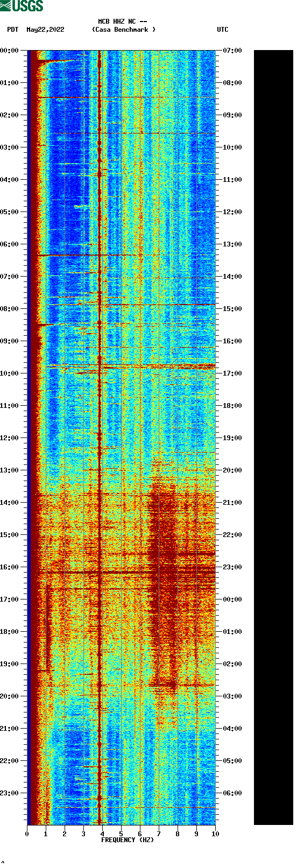Select the 'PDT' timezone header
297x868 pixels.
(x=13, y=30)
